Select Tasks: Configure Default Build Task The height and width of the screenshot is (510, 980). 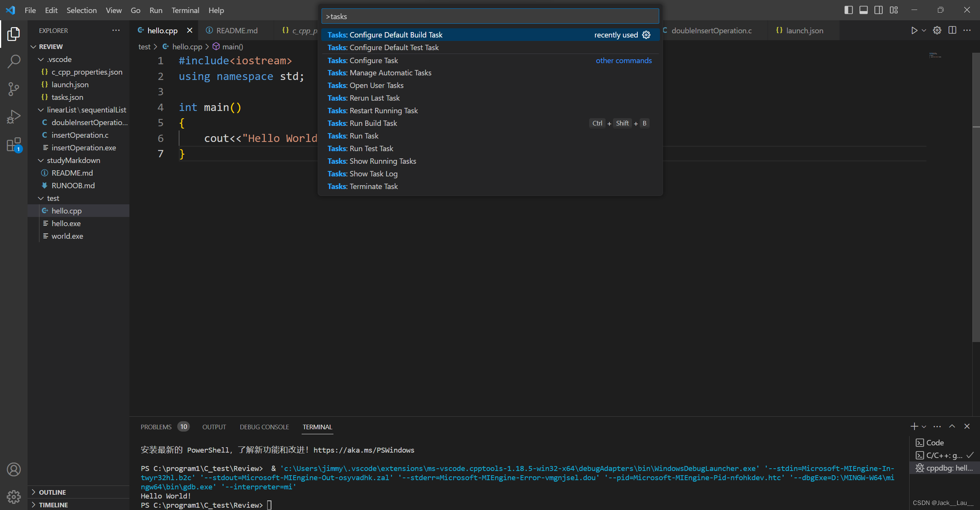click(x=490, y=35)
